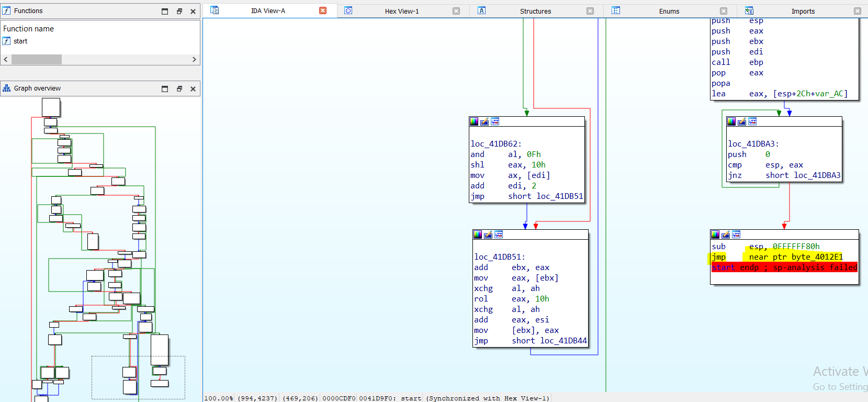Click pencil edit icon on loc_41DB62 block

pyautogui.click(x=484, y=121)
